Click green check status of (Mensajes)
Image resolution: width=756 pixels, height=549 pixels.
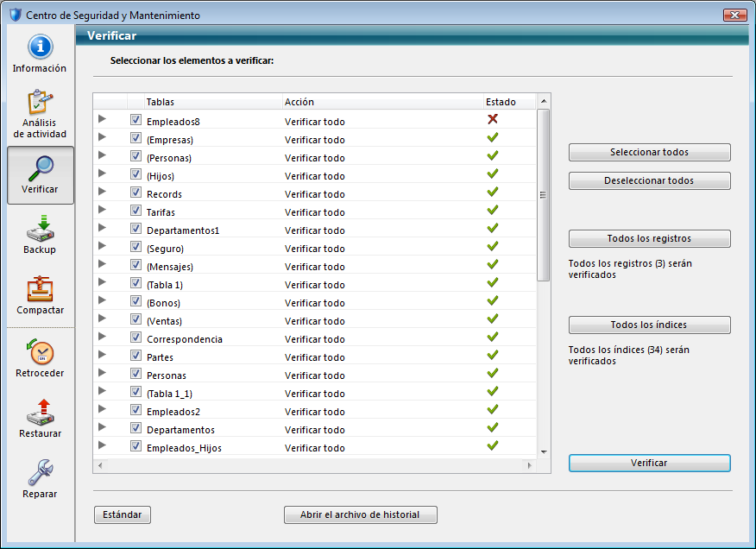click(492, 264)
